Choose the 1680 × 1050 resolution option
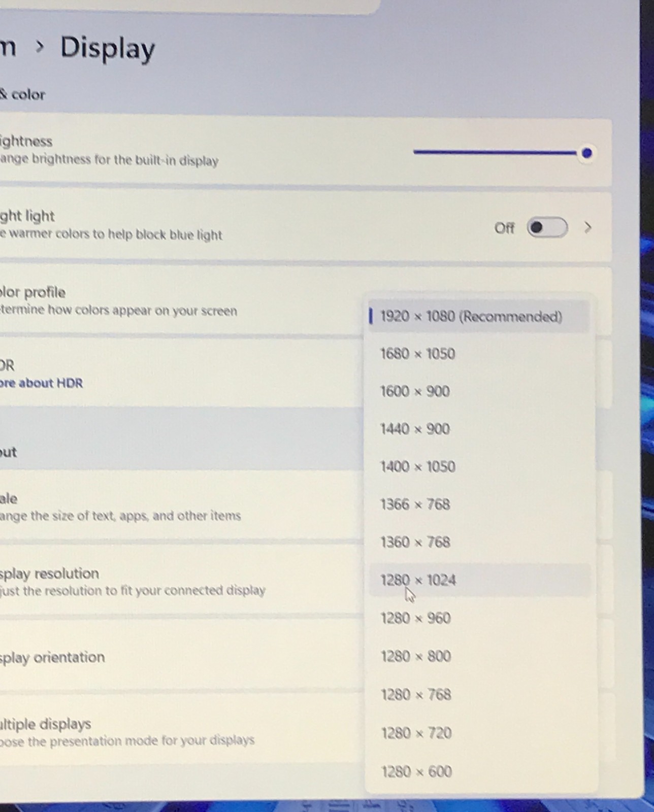 (478, 354)
